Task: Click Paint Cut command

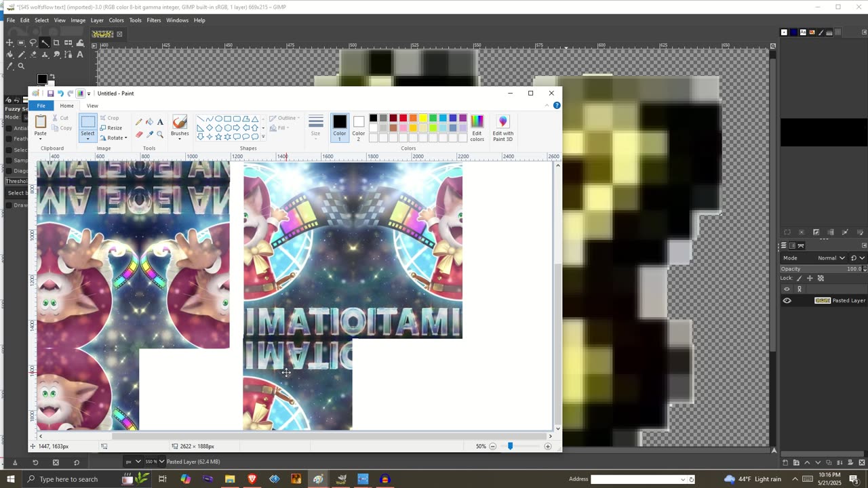Action: coord(61,118)
